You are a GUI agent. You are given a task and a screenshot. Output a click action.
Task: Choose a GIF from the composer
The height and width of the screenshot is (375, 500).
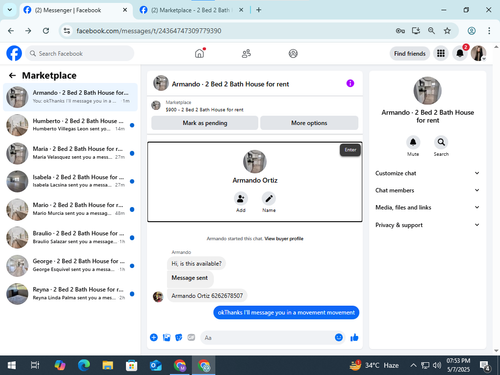coord(191,337)
